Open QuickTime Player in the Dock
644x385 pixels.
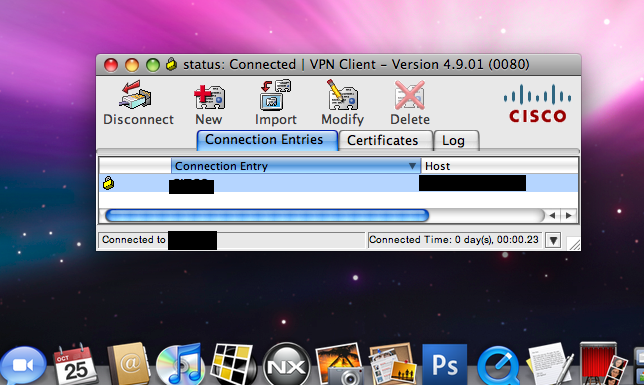pos(498,366)
